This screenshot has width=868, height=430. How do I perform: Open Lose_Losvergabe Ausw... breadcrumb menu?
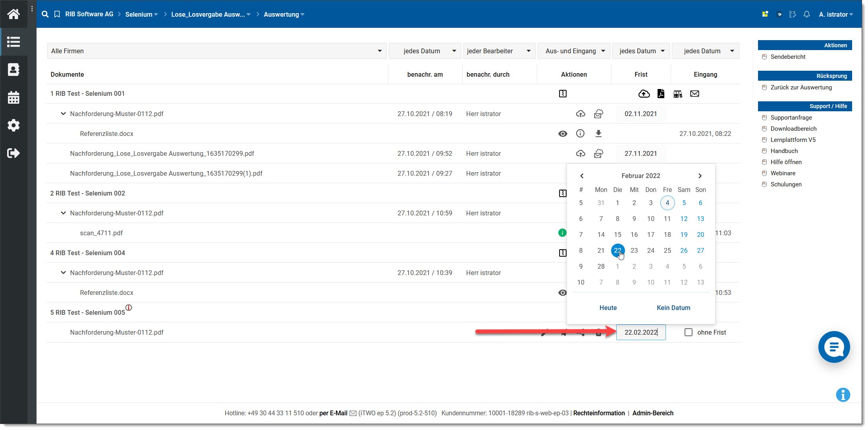(x=211, y=14)
